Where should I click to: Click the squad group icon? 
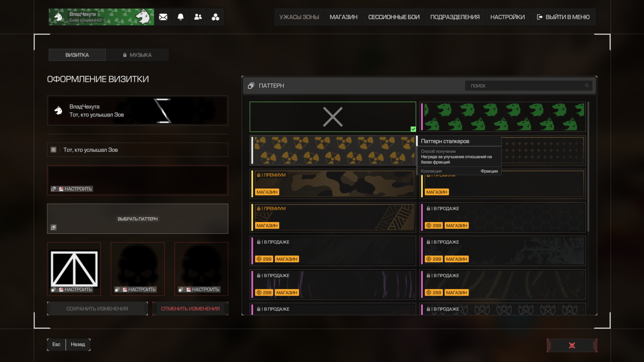pos(215,17)
